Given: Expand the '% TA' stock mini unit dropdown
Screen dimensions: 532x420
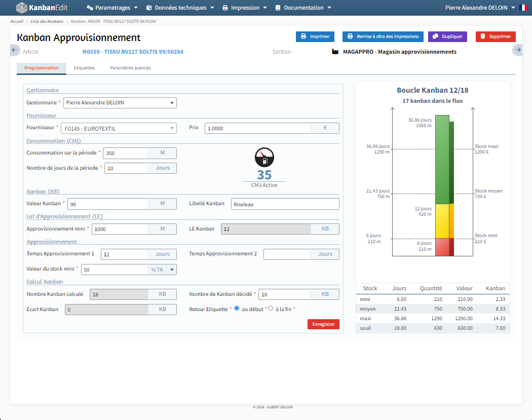Looking at the screenshot, I should point(162,270).
